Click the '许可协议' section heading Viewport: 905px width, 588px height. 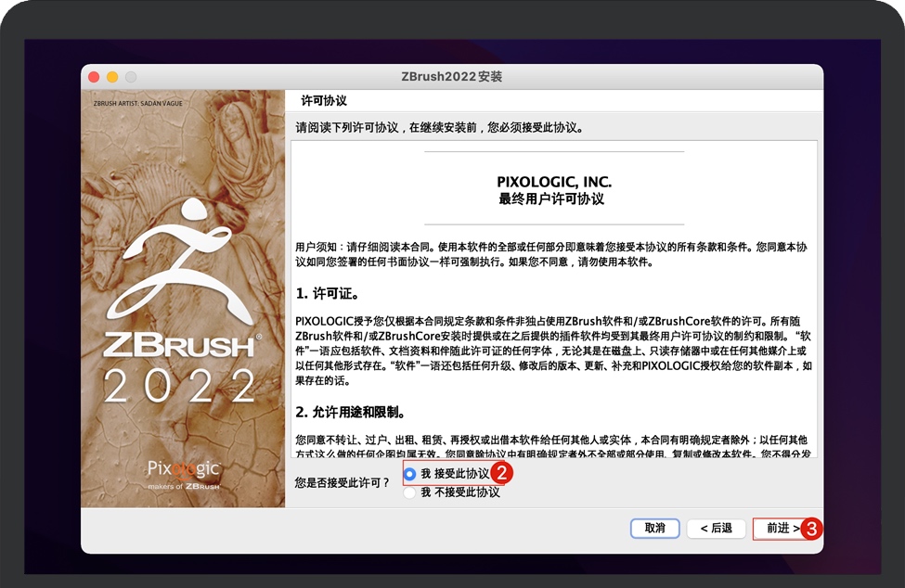pyautogui.click(x=324, y=101)
